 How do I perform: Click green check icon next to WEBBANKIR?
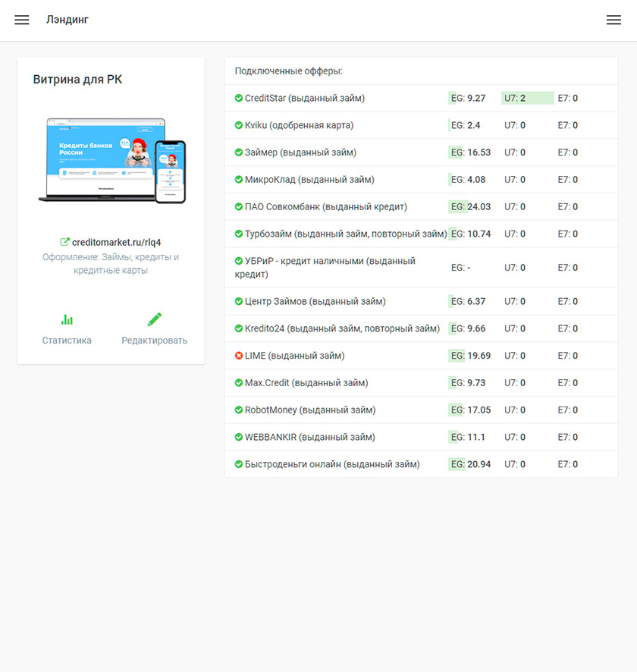239,437
